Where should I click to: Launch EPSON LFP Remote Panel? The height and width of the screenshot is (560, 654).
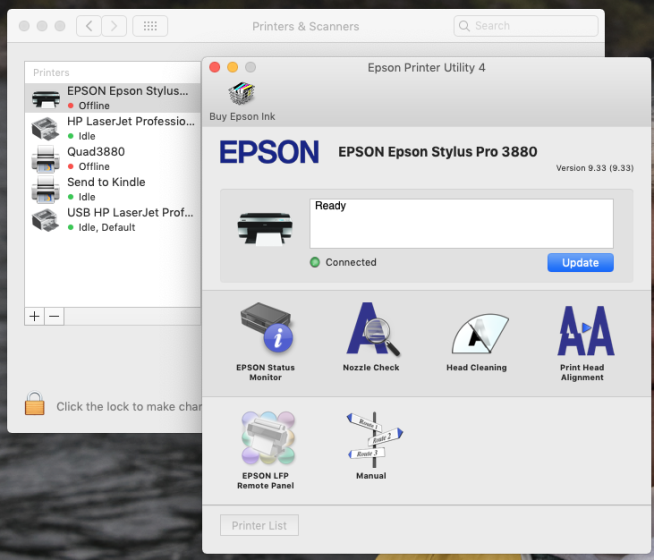tap(265, 440)
